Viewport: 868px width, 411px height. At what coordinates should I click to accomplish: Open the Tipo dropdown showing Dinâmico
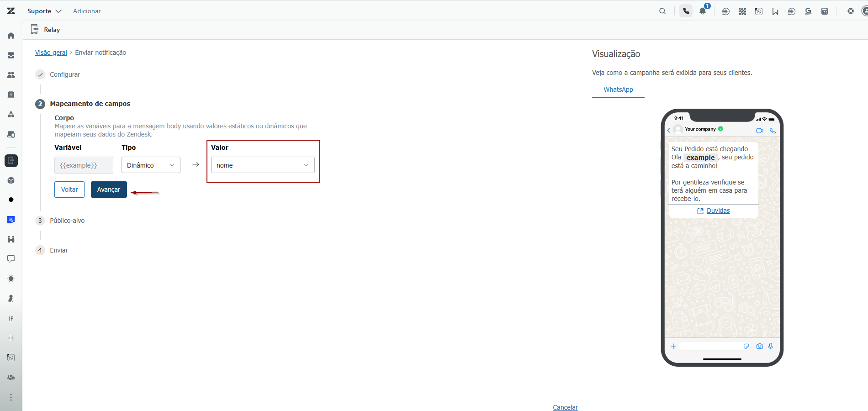pyautogui.click(x=151, y=165)
